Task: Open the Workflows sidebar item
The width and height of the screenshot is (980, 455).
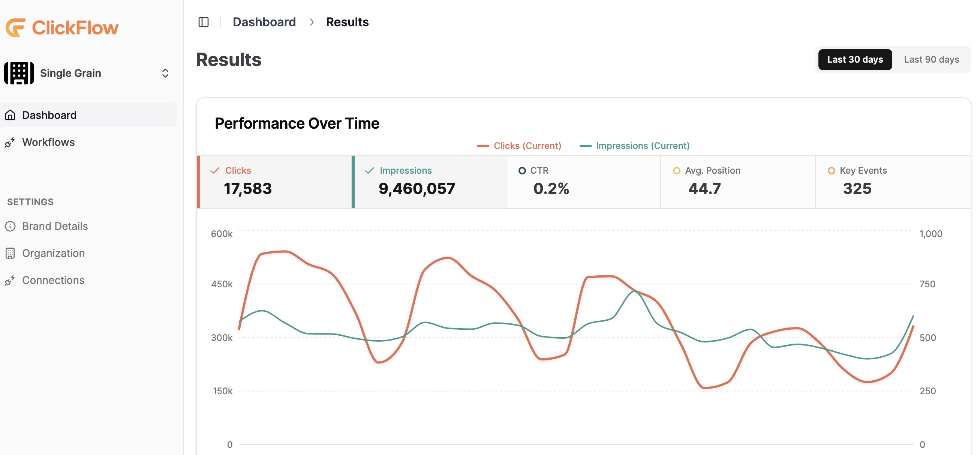Action: [x=48, y=142]
